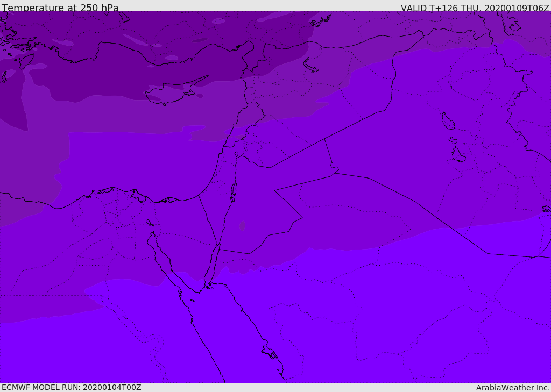Click the 'ArabiaWeather Inc' credit text
The image size is (551, 392).
tap(512, 388)
